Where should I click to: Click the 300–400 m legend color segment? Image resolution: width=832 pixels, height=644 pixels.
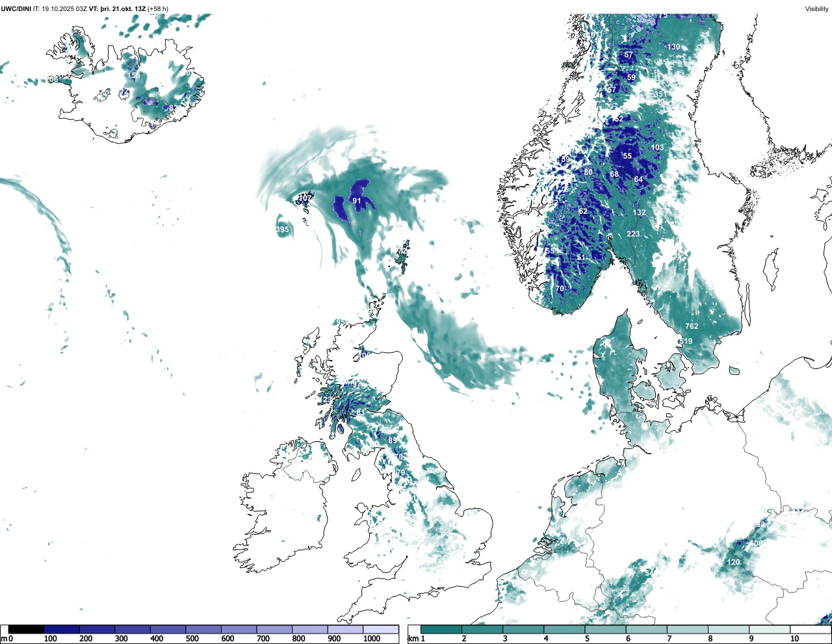[x=133, y=630]
